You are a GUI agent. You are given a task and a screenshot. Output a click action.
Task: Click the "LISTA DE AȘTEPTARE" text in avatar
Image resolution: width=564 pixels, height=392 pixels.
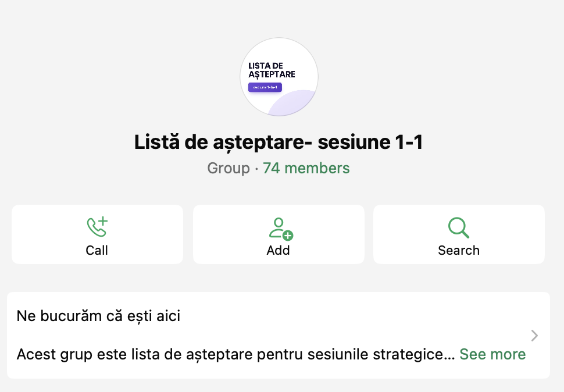(x=272, y=70)
